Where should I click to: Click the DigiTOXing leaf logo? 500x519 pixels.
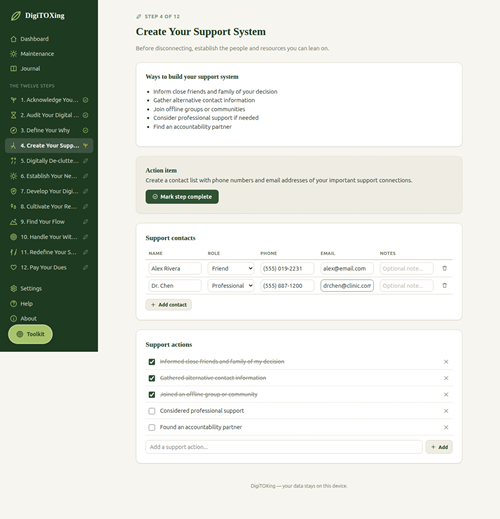15,16
